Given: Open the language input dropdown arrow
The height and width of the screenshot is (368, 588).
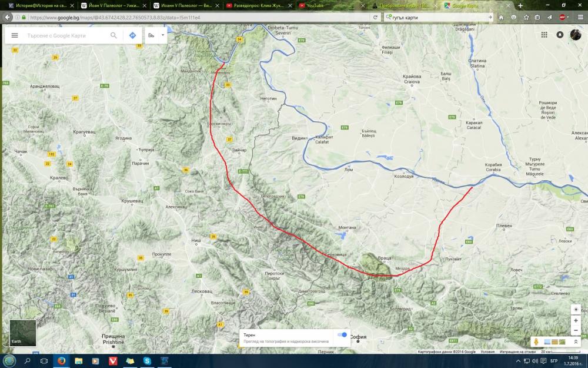Looking at the screenshot, I should (x=163, y=35).
